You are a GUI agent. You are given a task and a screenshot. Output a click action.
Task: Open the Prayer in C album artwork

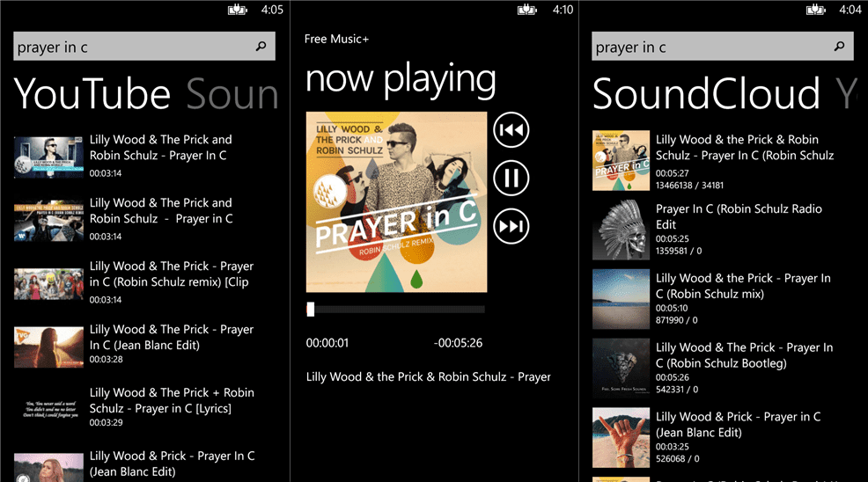[x=396, y=202]
